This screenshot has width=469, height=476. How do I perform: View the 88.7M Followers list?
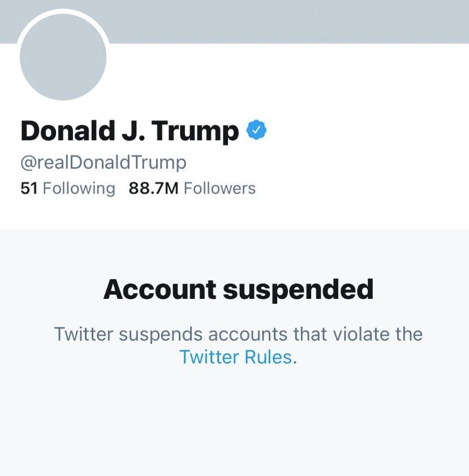click(x=192, y=188)
